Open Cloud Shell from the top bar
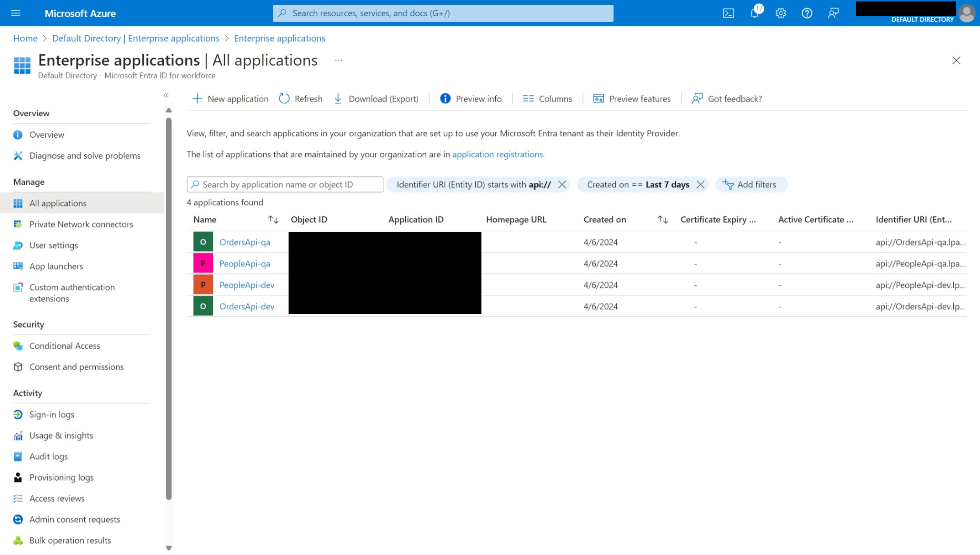Viewport: 980px width, 555px height. click(728, 13)
